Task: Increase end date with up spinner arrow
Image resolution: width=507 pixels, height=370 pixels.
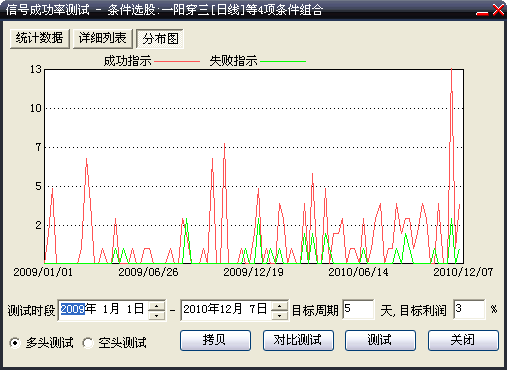Action: point(280,306)
